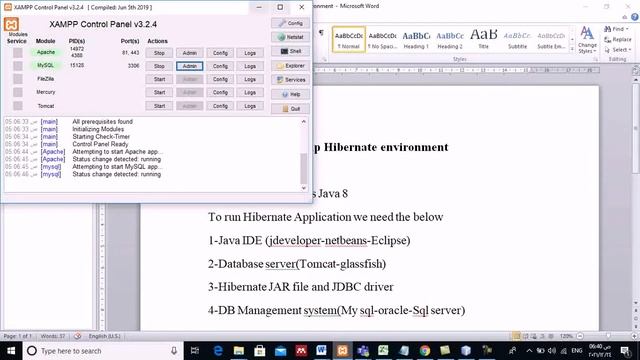This screenshot has height=360, width=640.
Task: Open the Select dropdown in Editing group
Action: [618, 50]
